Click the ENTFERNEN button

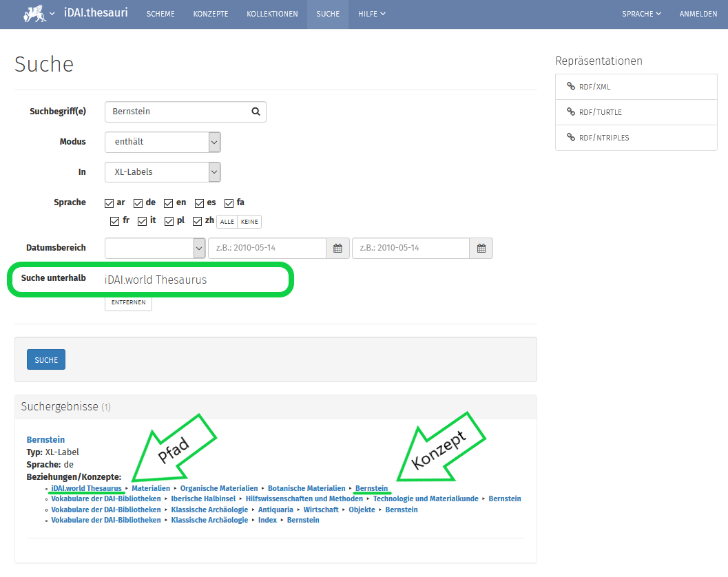pos(129,302)
